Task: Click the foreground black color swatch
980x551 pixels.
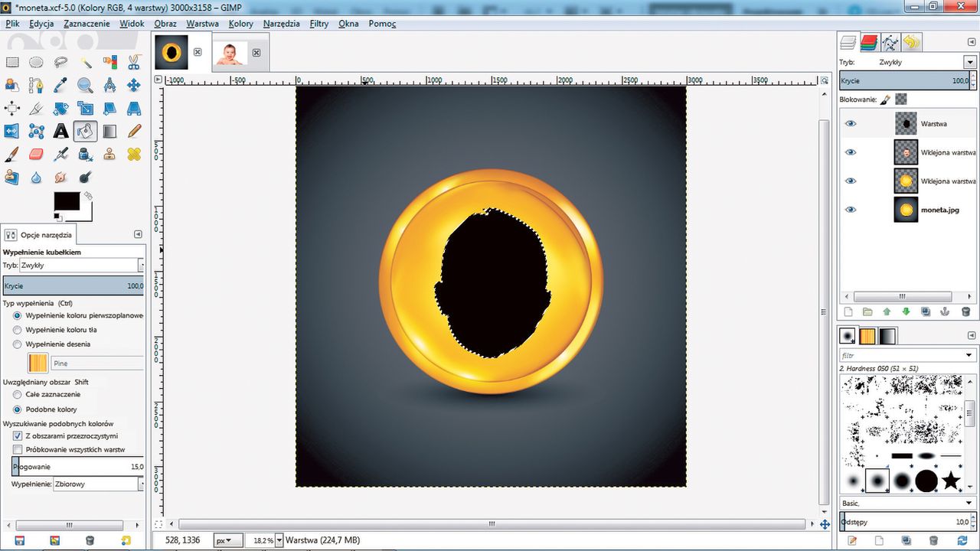Action: pyautogui.click(x=66, y=201)
